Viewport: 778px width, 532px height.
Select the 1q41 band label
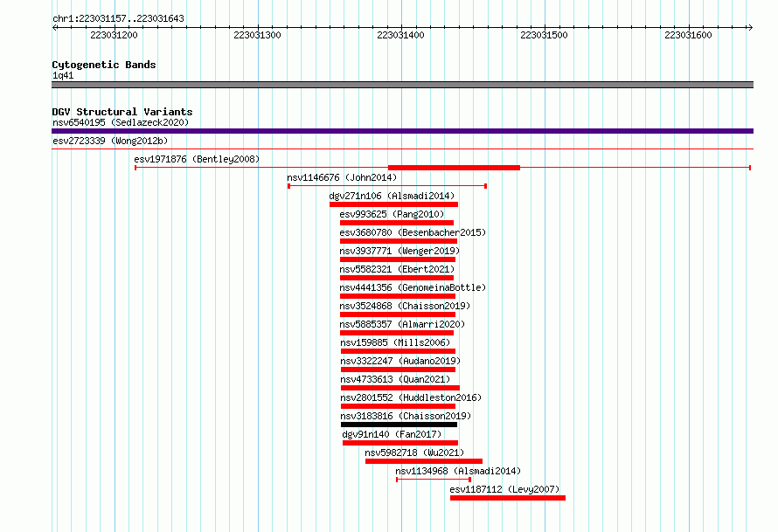coord(63,75)
